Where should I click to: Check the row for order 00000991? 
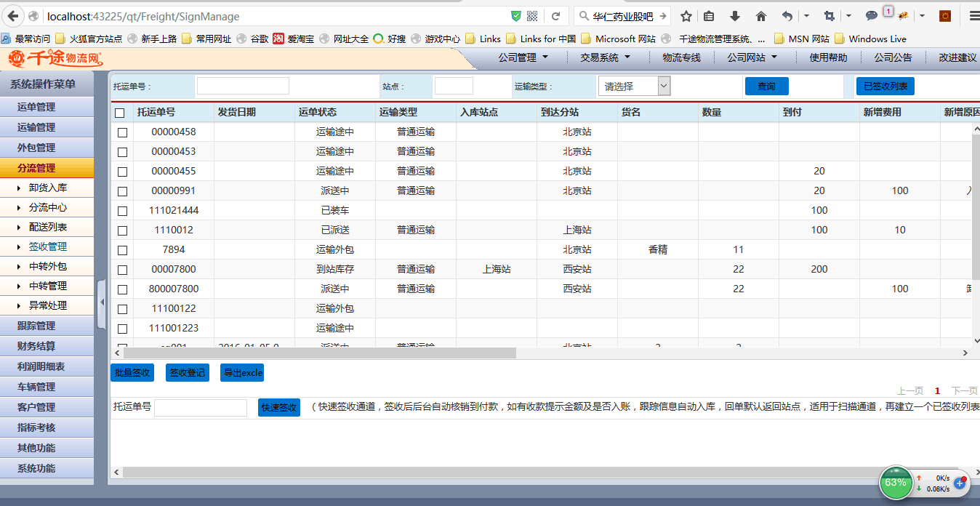pyautogui.click(x=122, y=191)
